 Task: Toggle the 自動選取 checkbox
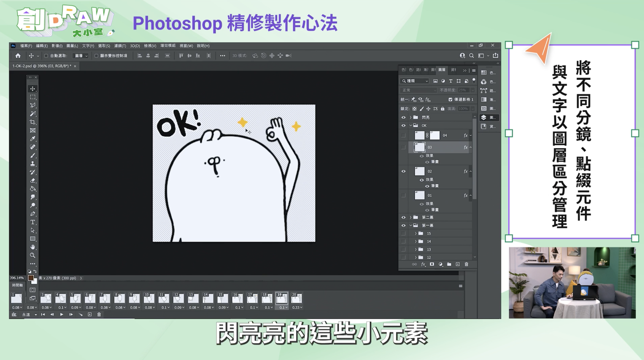[x=46, y=56]
